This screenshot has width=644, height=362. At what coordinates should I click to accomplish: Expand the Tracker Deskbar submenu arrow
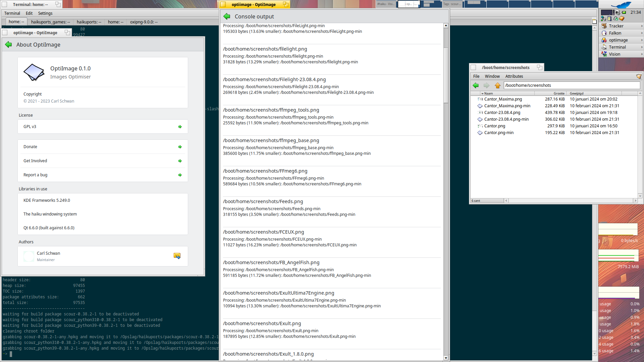(642, 26)
